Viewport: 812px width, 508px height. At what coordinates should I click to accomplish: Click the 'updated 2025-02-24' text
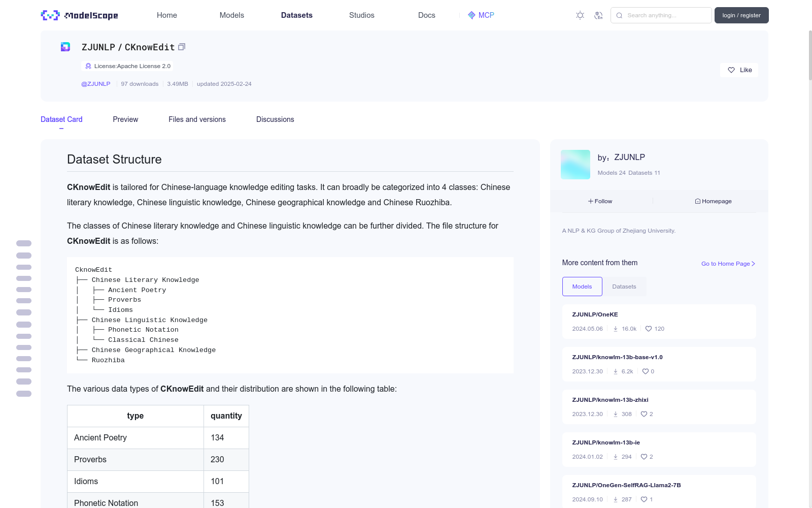coord(224,84)
